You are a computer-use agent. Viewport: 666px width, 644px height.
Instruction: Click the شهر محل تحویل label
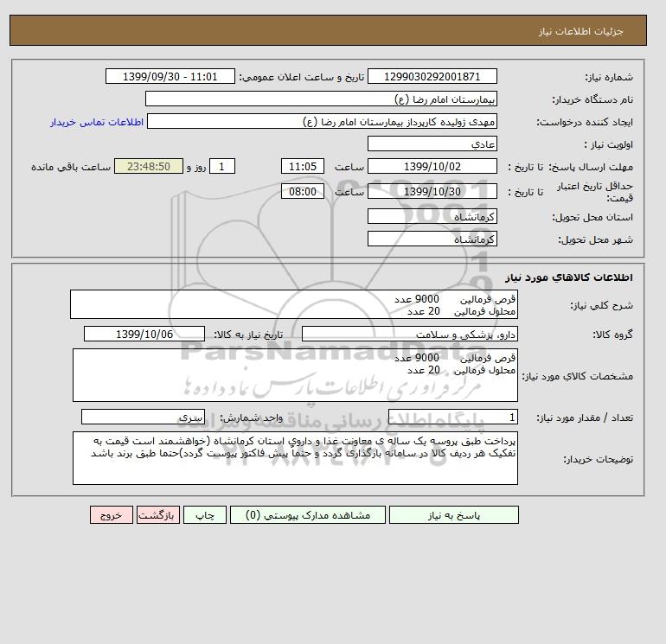(x=595, y=239)
